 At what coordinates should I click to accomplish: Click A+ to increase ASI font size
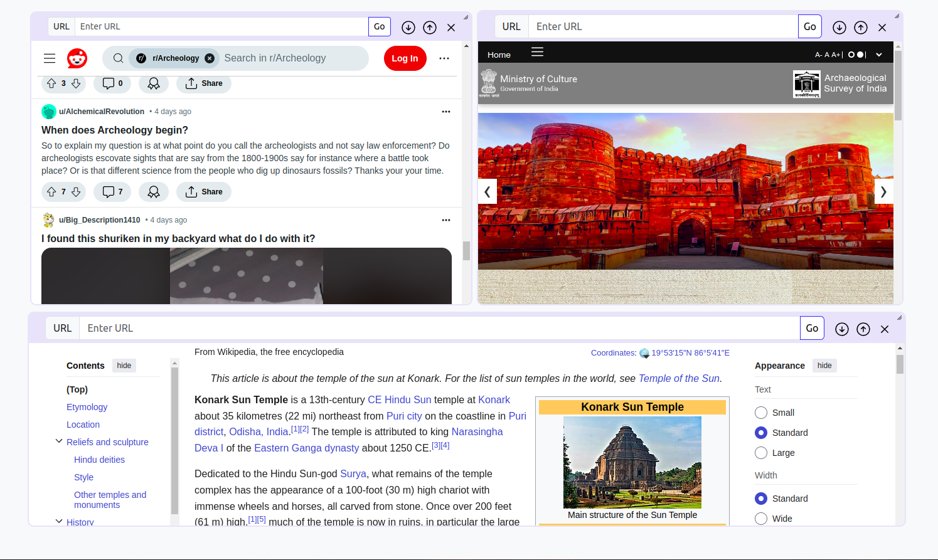835,55
